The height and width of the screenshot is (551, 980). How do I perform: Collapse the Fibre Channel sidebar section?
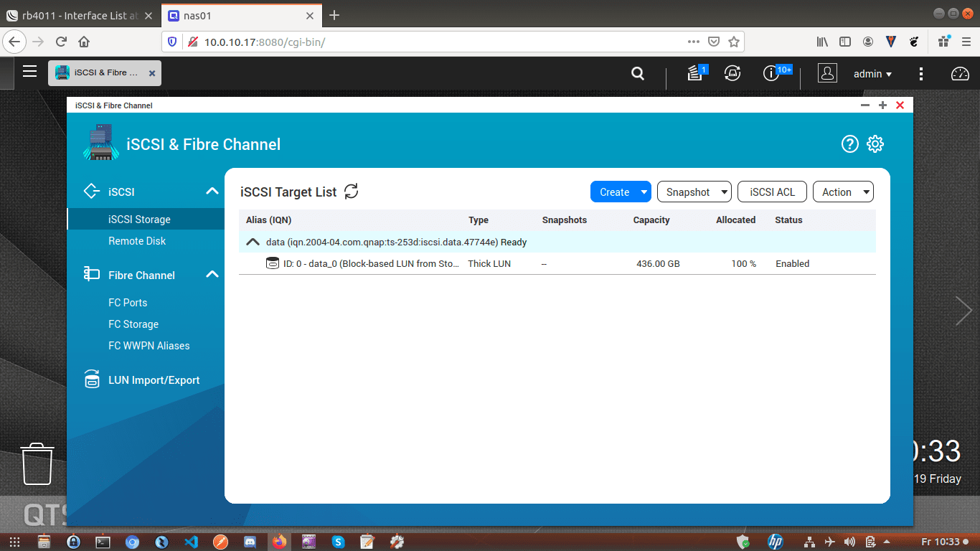click(212, 274)
